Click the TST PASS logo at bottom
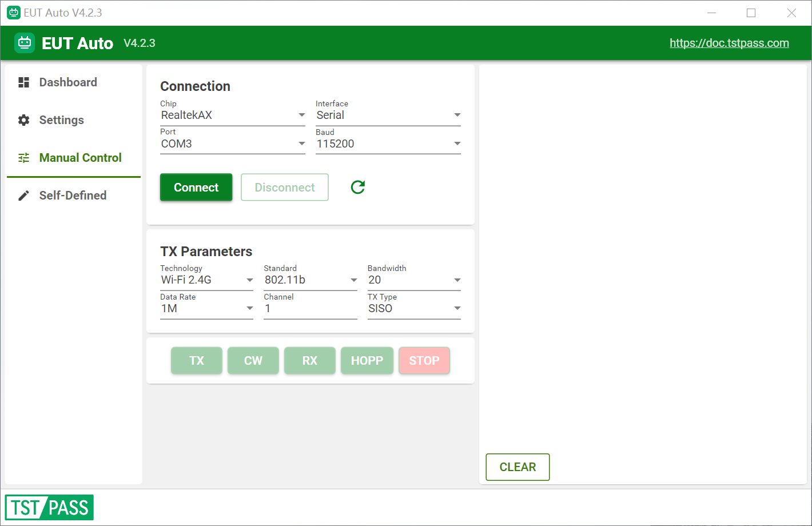The width and height of the screenshot is (812, 526). pyautogui.click(x=50, y=507)
